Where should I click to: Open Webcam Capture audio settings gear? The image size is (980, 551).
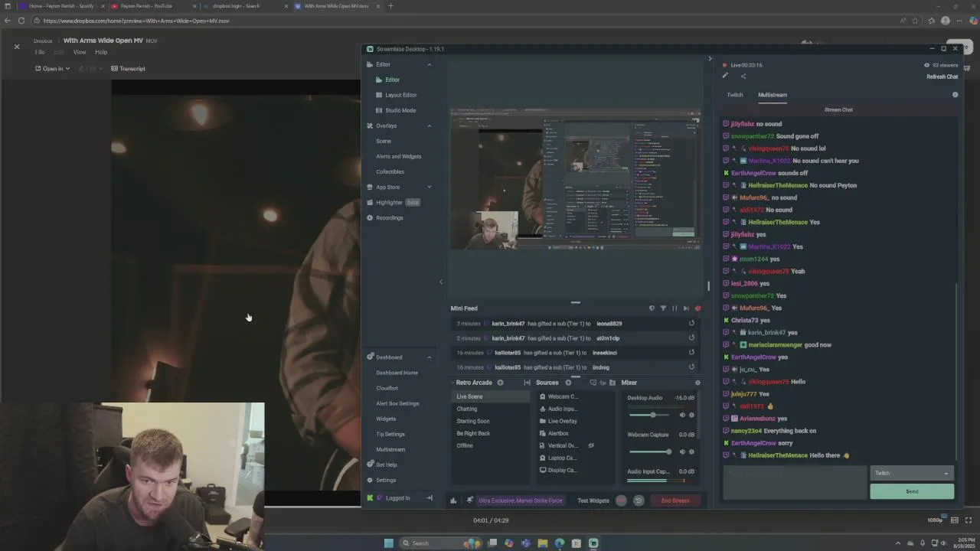coord(691,452)
